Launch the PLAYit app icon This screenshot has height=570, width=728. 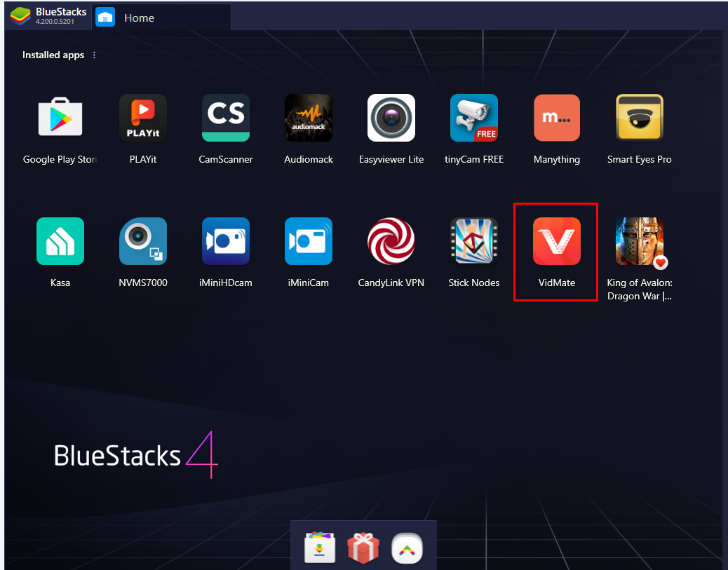point(143,117)
